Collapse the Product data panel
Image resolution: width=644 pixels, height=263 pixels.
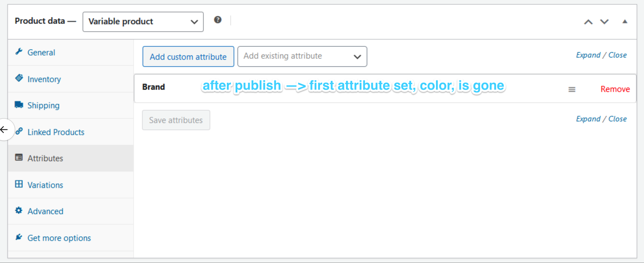[x=625, y=21]
